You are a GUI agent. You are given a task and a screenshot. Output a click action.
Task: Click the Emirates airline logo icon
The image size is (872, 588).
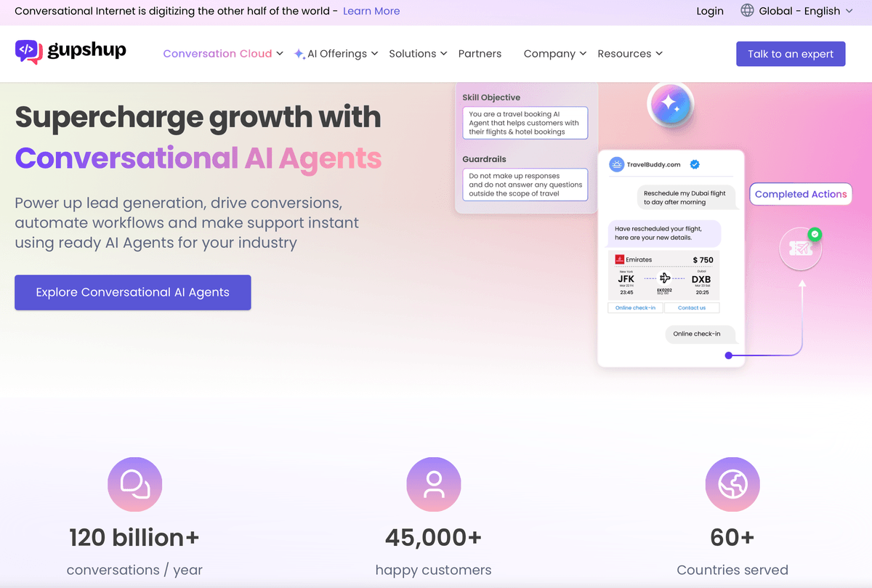(x=620, y=259)
